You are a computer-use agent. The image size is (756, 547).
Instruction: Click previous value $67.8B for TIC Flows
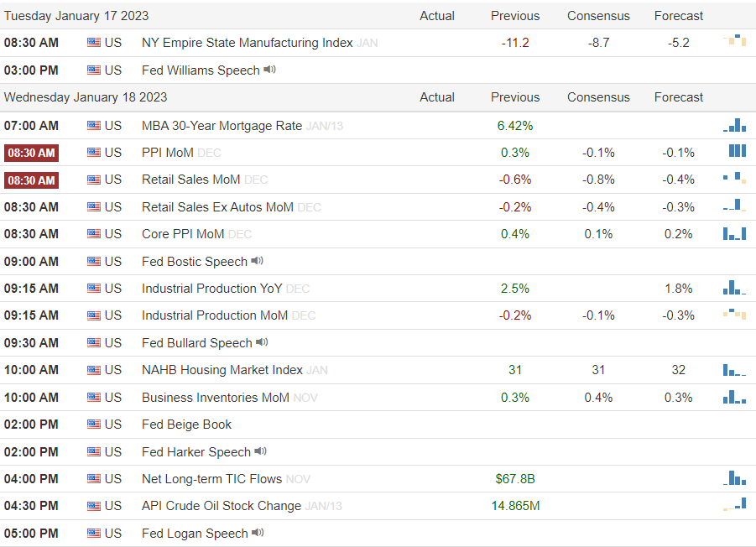click(x=515, y=478)
